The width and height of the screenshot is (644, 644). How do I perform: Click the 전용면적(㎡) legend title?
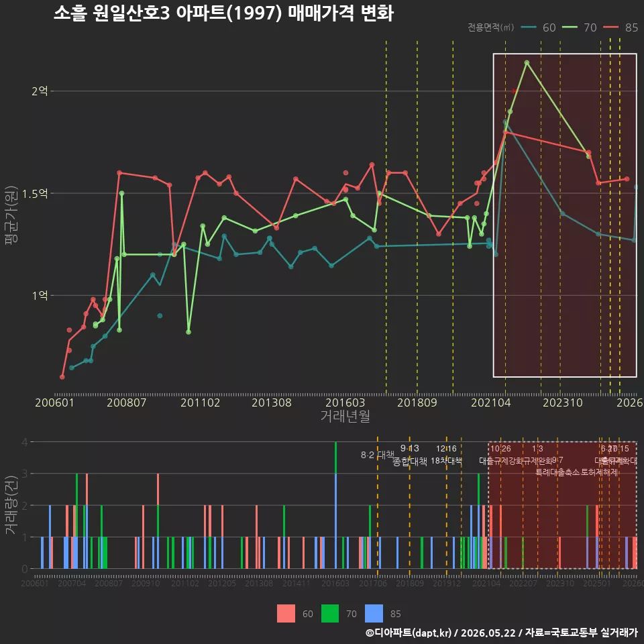(491, 27)
